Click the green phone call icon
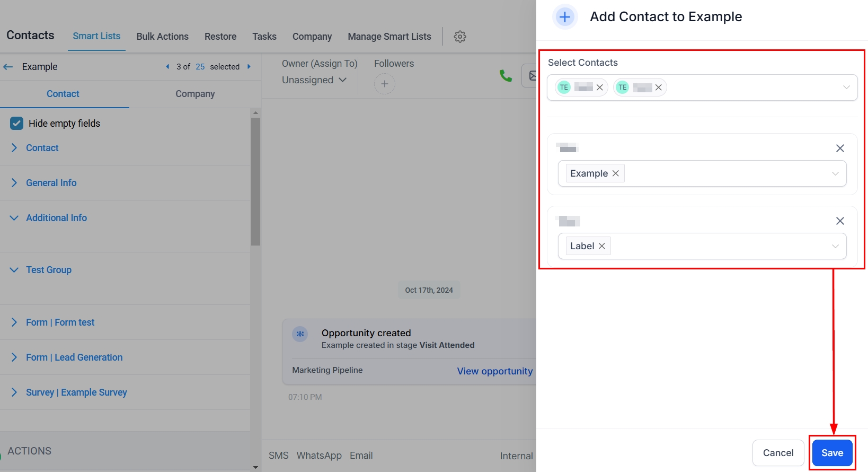 pyautogui.click(x=506, y=76)
